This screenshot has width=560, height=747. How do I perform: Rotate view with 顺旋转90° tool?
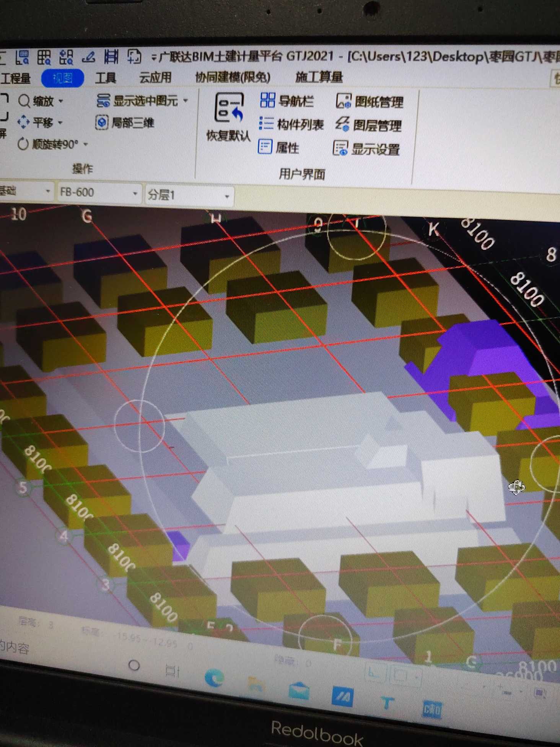pos(48,144)
